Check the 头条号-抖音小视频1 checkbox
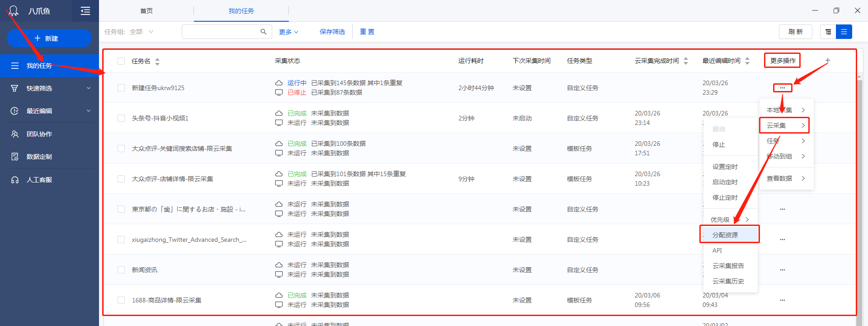The image size is (868, 326). [121, 118]
